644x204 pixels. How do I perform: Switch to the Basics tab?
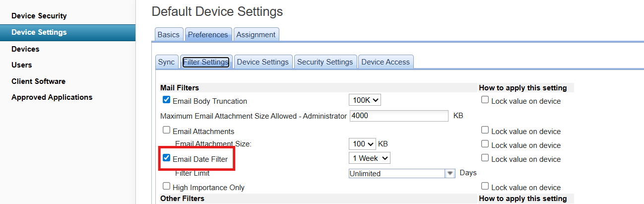tap(168, 34)
